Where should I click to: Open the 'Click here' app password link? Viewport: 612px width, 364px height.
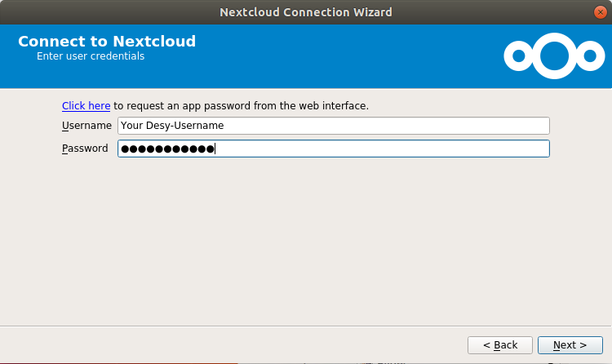point(86,106)
